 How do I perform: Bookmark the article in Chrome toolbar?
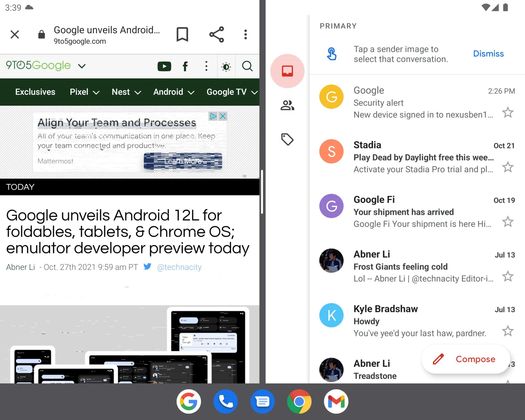pyautogui.click(x=182, y=34)
